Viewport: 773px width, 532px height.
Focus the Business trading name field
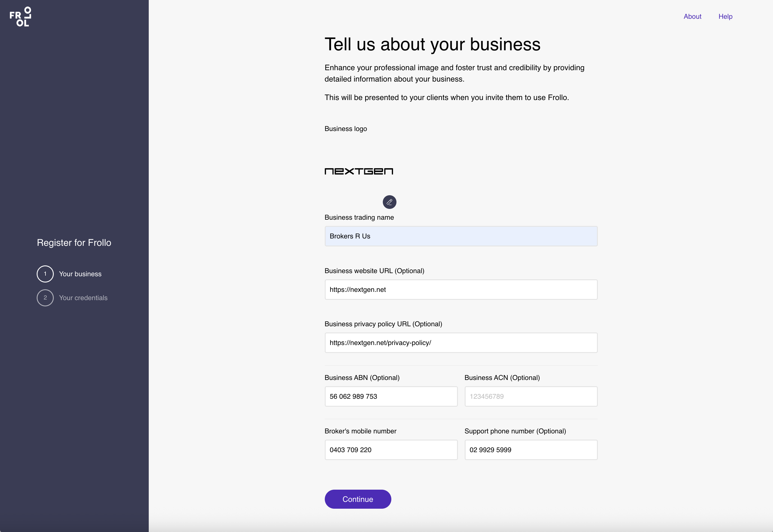(461, 236)
